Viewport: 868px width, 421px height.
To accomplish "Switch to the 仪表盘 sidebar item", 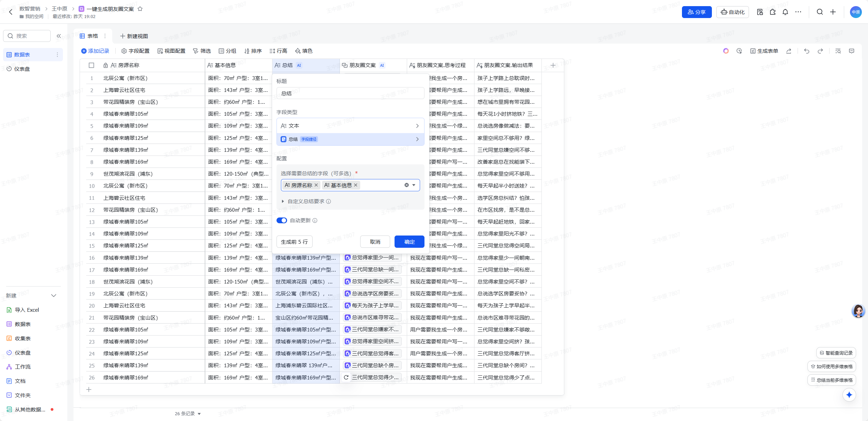I will pos(22,69).
